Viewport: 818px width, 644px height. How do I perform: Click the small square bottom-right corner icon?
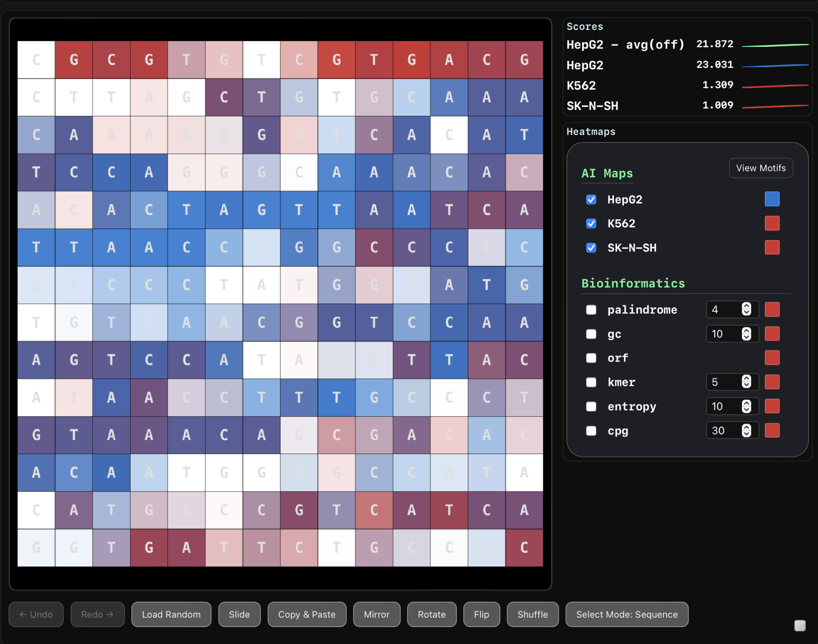coord(799,625)
